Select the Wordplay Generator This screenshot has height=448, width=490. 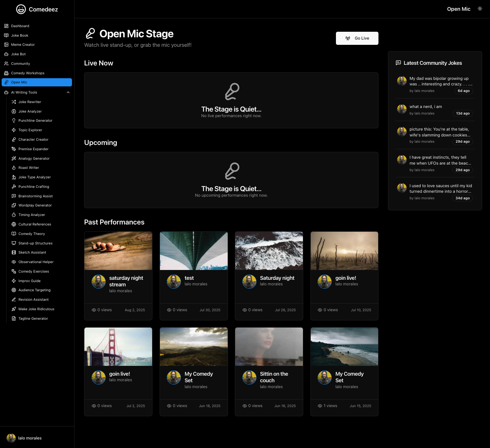(35, 205)
